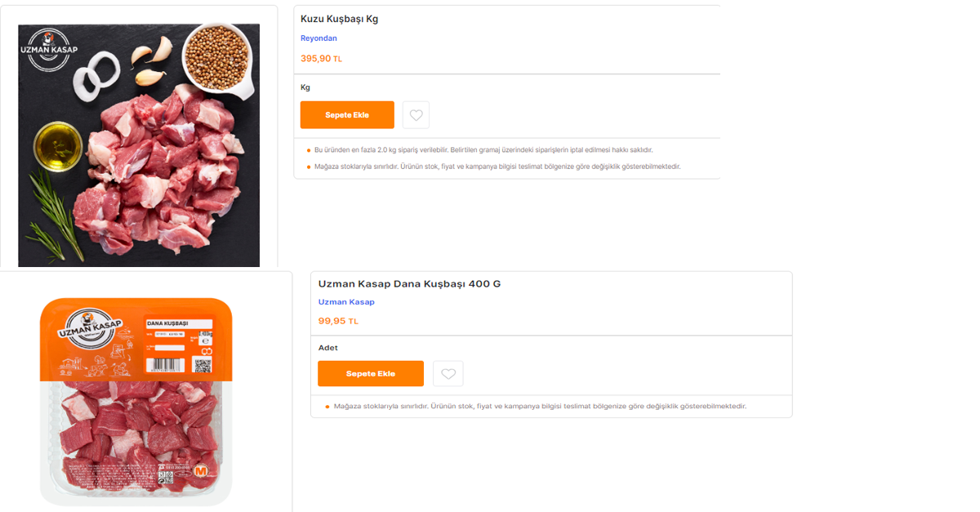Select the Kg unit label
The image size is (980, 512).
pyautogui.click(x=305, y=87)
